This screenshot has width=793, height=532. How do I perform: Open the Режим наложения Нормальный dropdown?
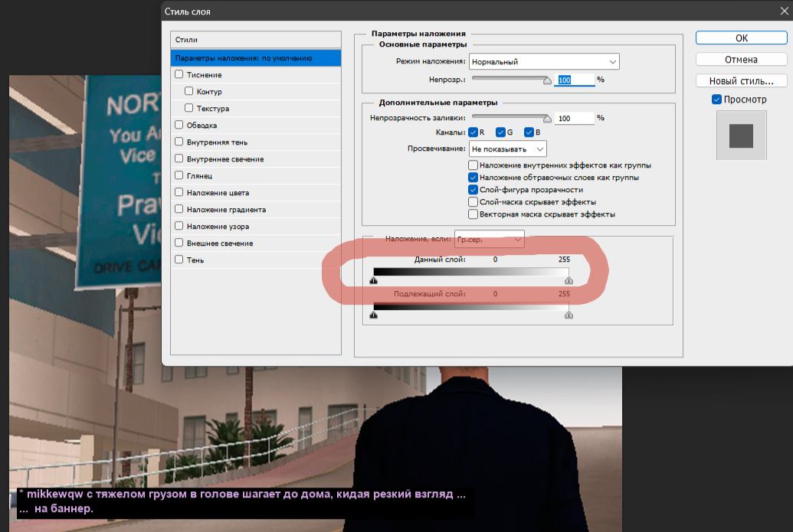544,62
